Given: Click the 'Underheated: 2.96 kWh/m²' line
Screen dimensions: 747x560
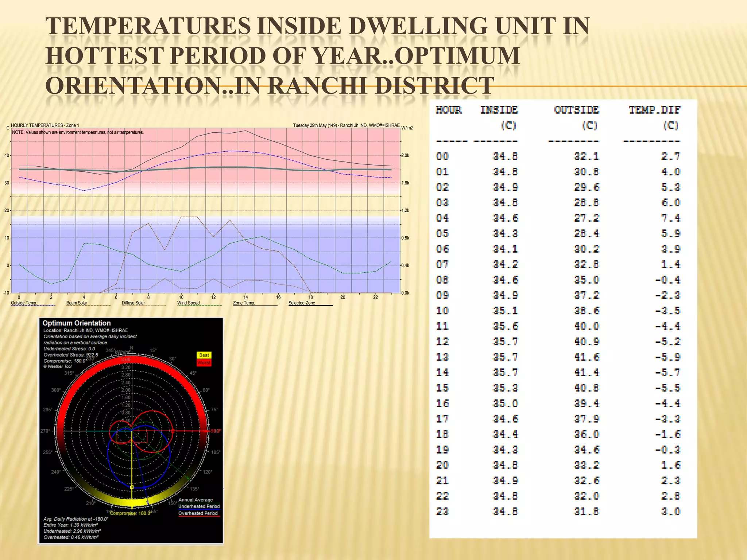Looking at the screenshot, I should tap(72, 531).
